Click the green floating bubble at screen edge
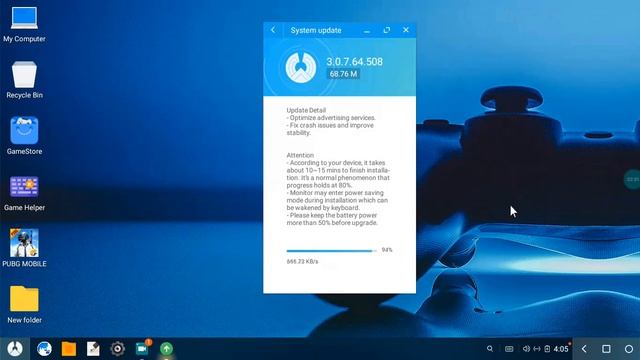 coord(632,180)
